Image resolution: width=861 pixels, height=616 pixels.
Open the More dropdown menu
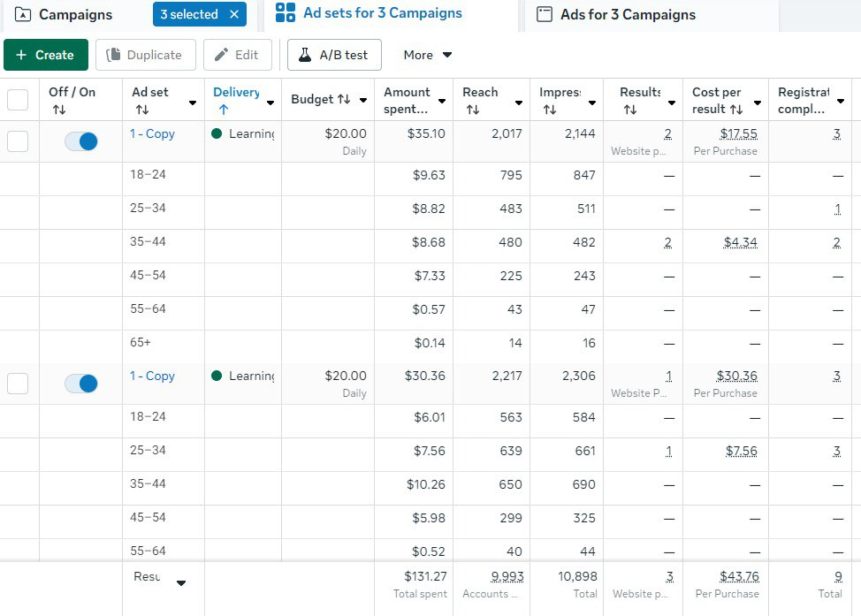[x=428, y=55]
